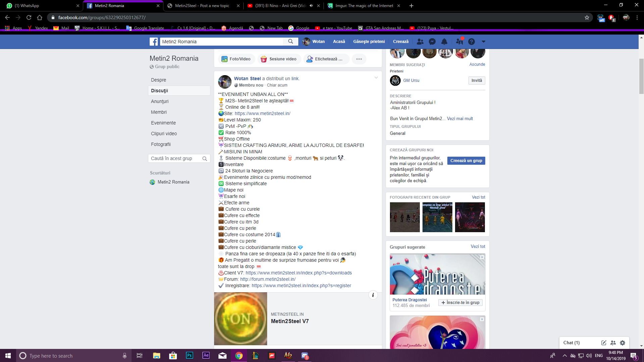
Task: Open Google Translate bookmark
Action: tap(145, 28)
